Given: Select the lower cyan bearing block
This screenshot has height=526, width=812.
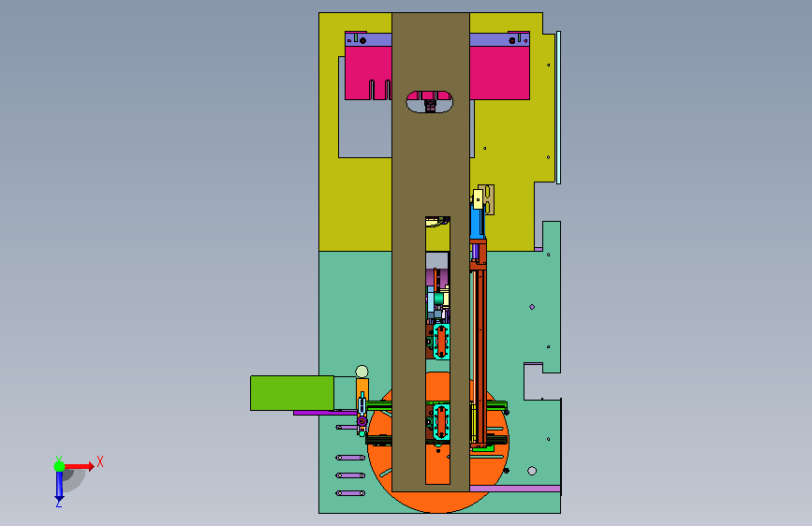Looking at the screenshot, I should pos(441,421).
